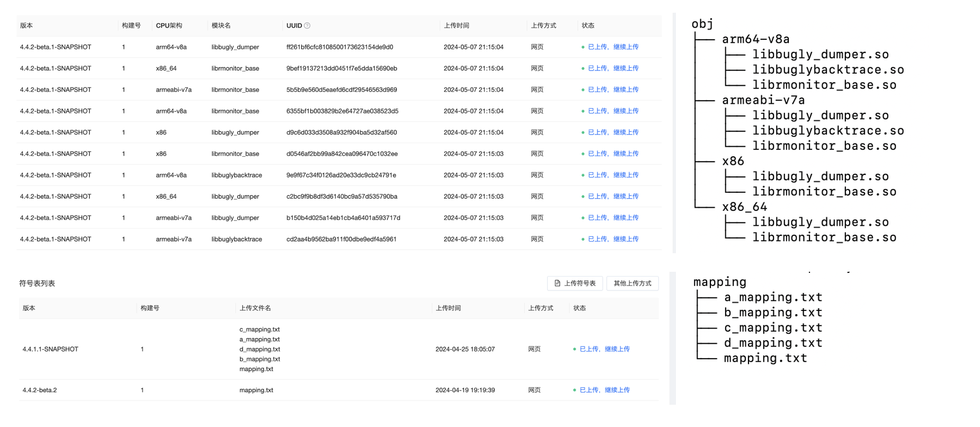Image resolution: width=980 pixels, height=427 pixels.
Task: Select a_mapping.txt in the mapping tree
Action: (x=773, y=297)
